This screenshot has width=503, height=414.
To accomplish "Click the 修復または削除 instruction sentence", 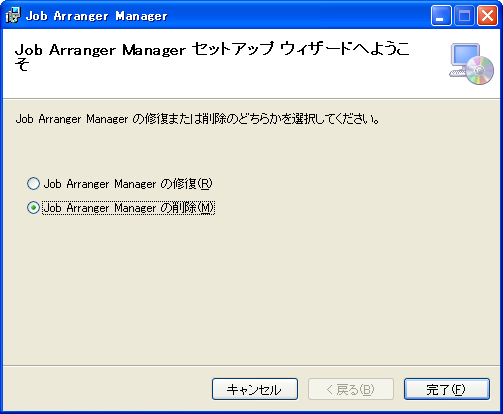I will 197,119.
